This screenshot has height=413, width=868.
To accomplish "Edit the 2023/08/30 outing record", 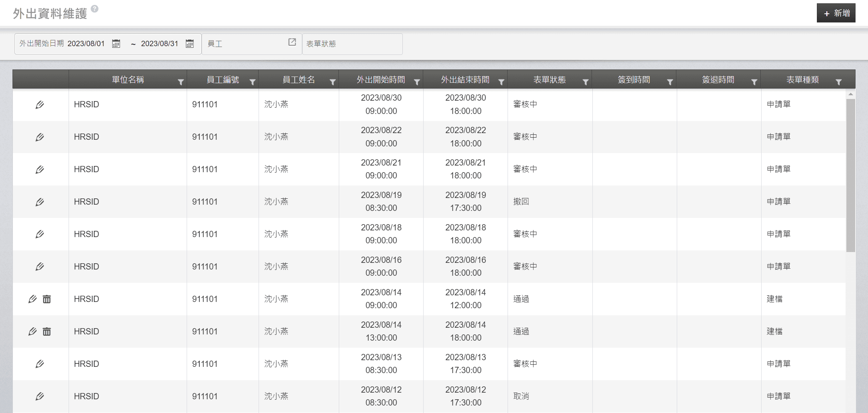I will pyautogui.click(x=40, y=105).
